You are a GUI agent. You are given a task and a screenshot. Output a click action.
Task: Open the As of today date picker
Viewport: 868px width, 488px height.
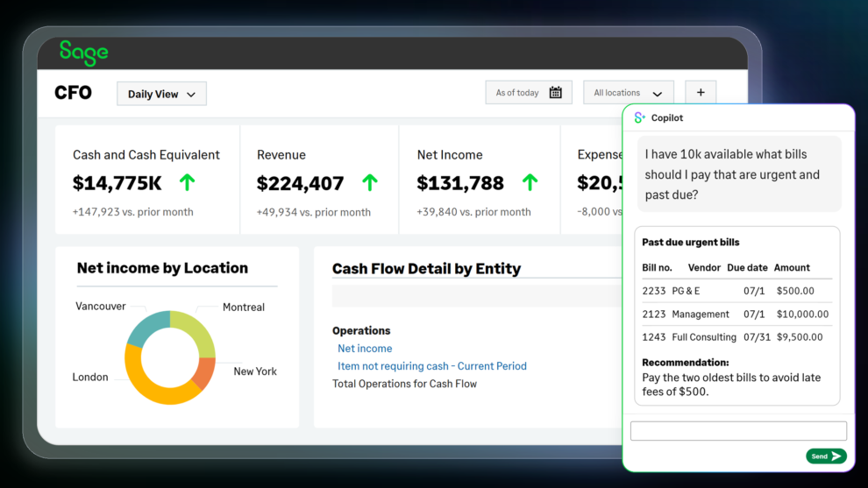tap(529, 92)
